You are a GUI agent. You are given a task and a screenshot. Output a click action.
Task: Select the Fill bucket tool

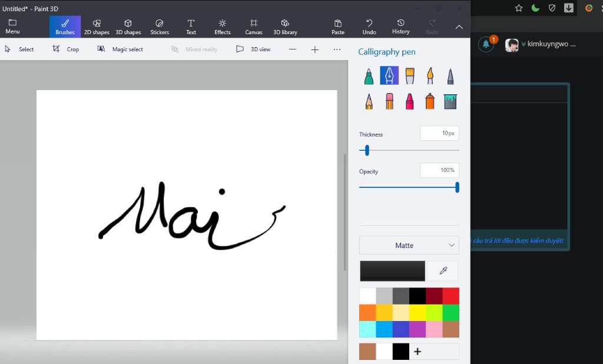coord(450,101)
